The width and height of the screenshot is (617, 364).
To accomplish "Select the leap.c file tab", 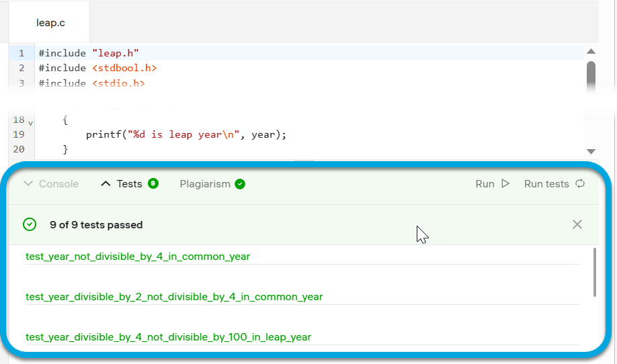I will pyautogui.click(x=50, y=23).
